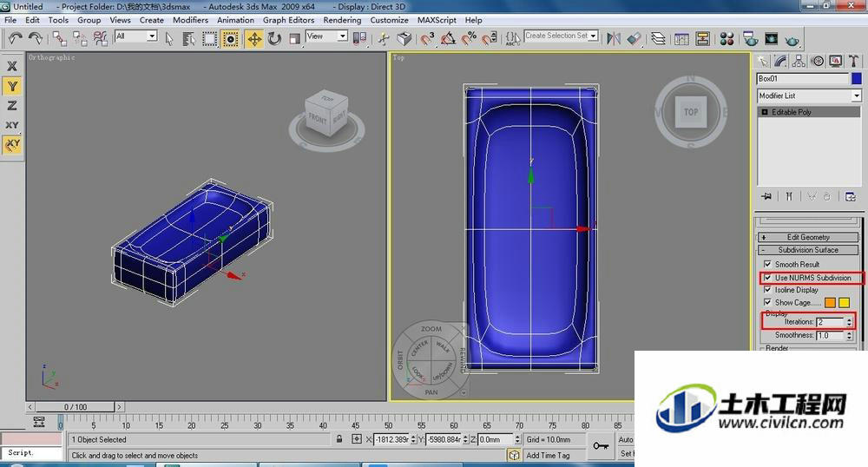Activate the Select Object arrow tool
868x467 pixels.
click(169, 39)
